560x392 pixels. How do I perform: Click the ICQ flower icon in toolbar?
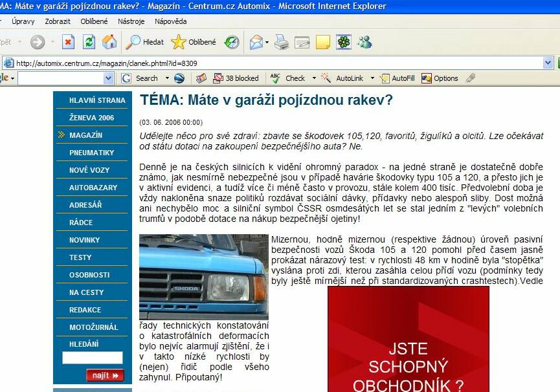pyautogui.click(x=344, y=42)
